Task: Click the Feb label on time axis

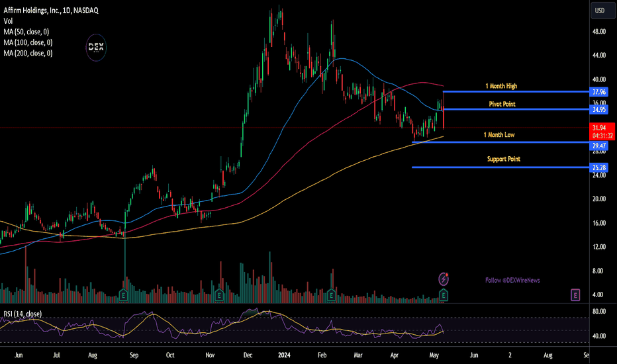Action: [322, 355]
